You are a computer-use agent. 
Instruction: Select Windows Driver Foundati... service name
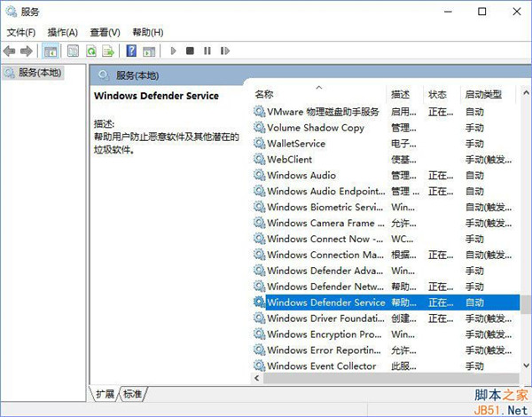[325, 319]
